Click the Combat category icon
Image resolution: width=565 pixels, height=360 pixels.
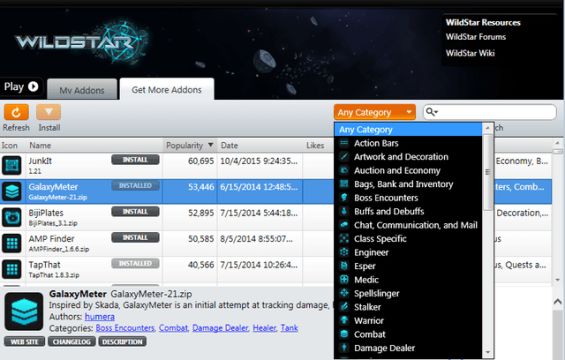[344, 334]
